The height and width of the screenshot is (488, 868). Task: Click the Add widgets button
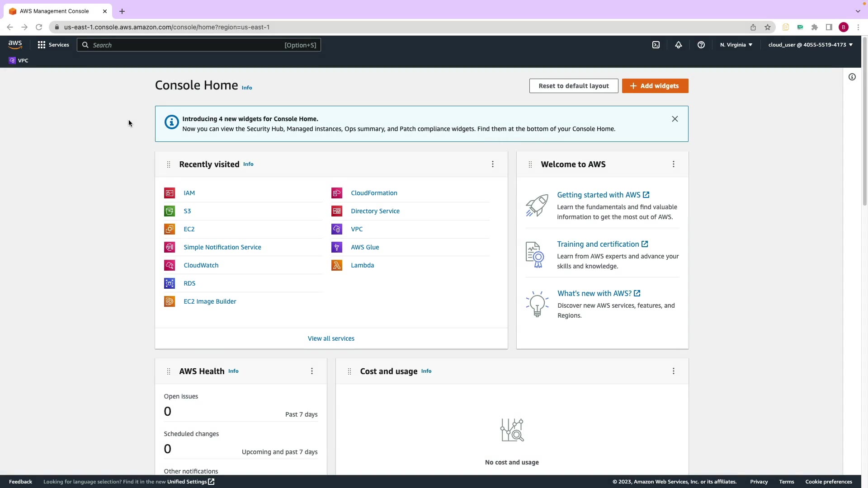[655, 86]
